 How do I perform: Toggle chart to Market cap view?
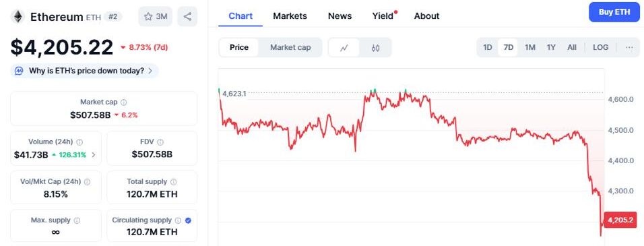290,48
